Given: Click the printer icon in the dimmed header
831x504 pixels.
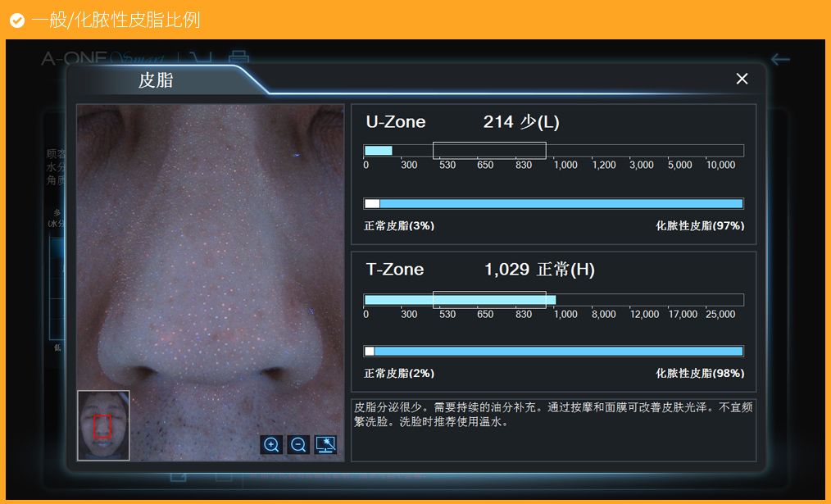Looking at the screenshot, I should click(238, 58).
